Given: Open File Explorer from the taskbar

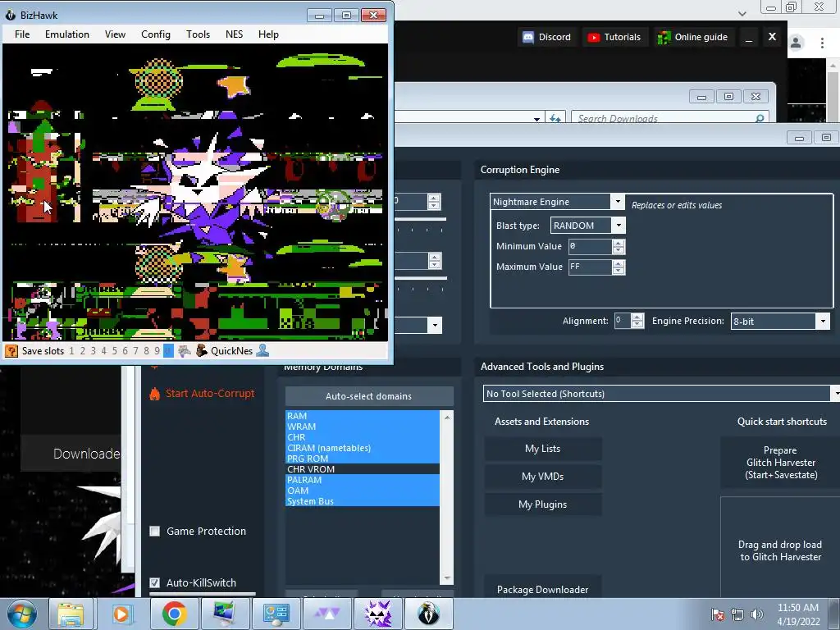Looking at the screenshot, I should [x=71, y=614].
